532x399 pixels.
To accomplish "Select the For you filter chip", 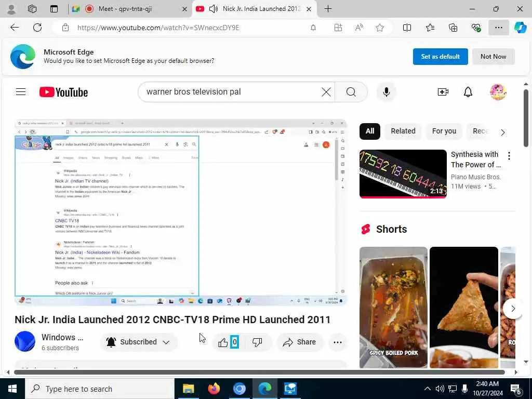I will (x=444, y=131).
